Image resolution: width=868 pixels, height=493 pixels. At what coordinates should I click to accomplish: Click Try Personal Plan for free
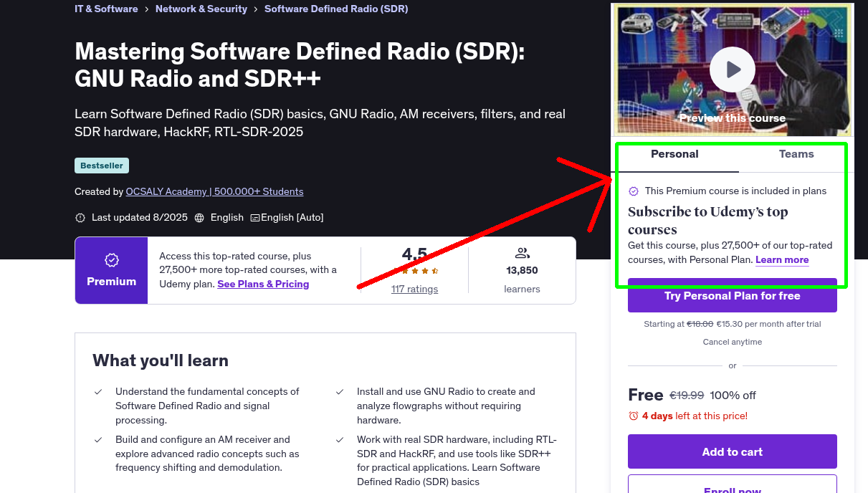(x=733, y=295)
